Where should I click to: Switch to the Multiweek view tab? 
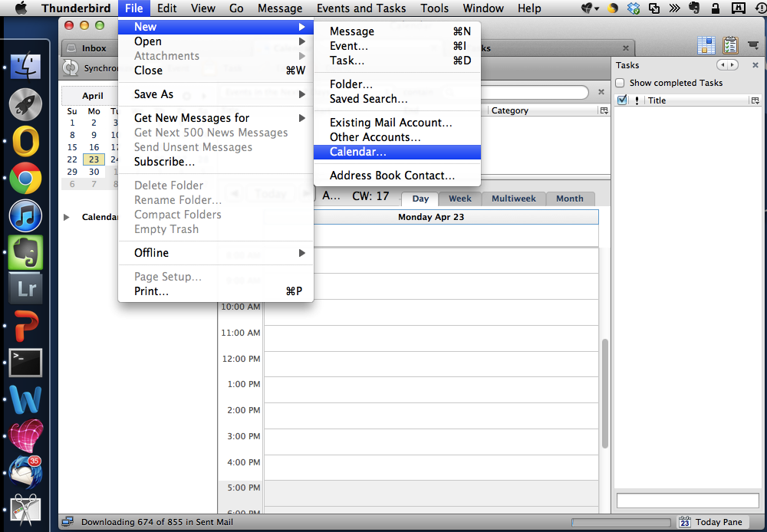pyautogui.click(x=514, y=199)
